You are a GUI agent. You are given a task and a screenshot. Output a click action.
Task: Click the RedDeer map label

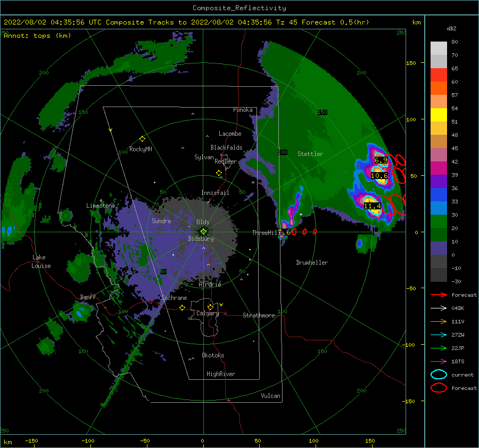[x=226, y=161]
